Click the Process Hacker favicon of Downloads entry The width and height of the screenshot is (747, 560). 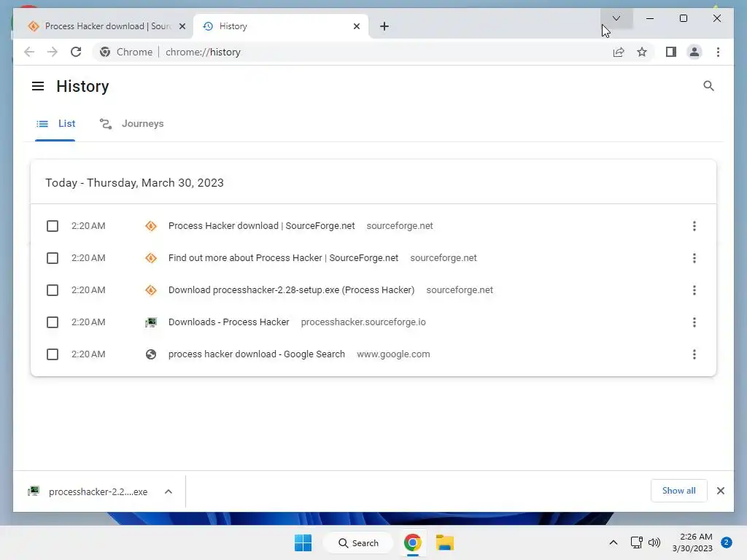coord(151,322)
